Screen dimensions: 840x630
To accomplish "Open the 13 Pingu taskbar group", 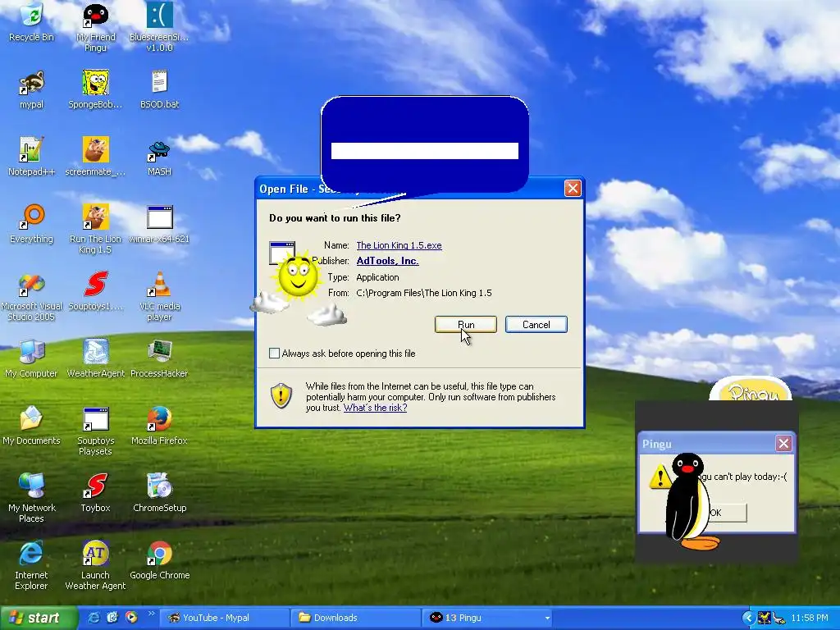I will (x=485, y=618).
